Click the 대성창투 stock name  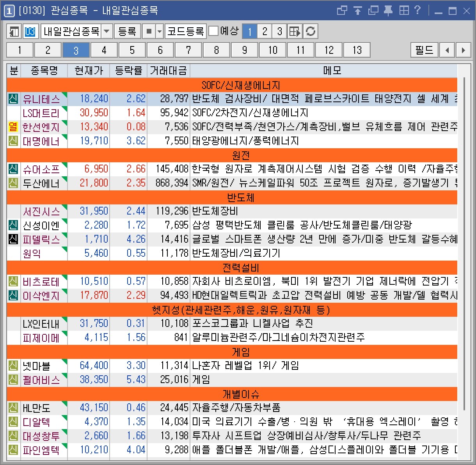tap(41, 436)
